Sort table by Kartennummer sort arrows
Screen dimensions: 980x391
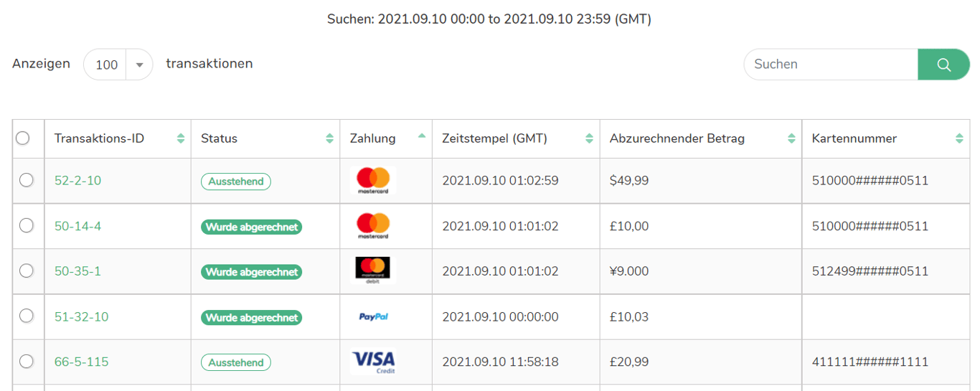[x=959, y=138]
